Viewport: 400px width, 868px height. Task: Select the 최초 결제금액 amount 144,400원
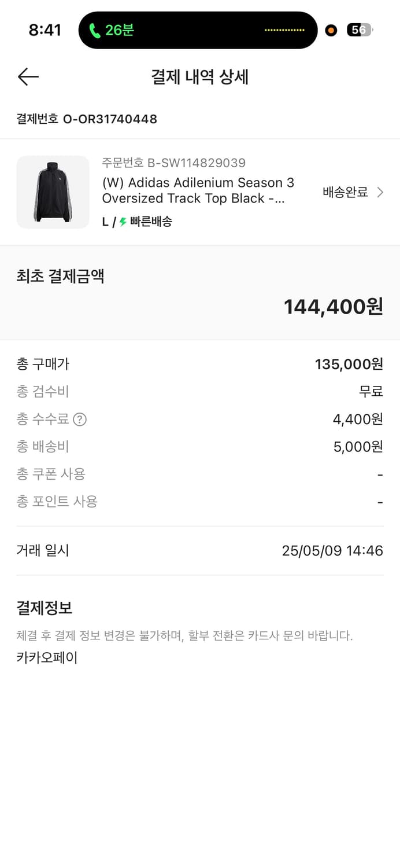click(x=333, y=307)
